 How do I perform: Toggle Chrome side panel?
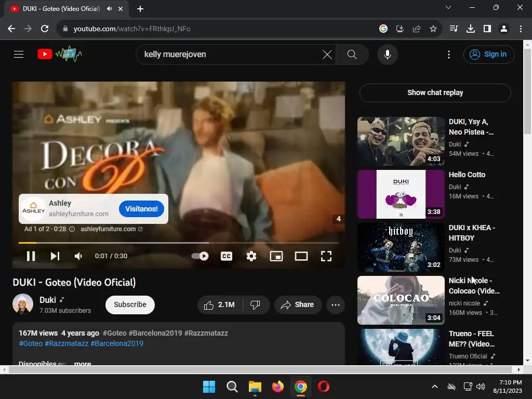click(487, 29)
